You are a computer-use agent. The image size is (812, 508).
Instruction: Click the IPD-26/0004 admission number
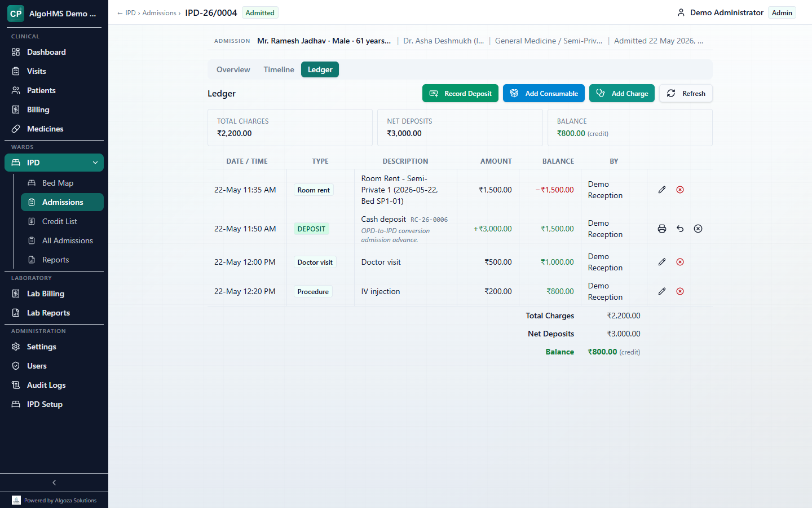[x=211, y=12]
